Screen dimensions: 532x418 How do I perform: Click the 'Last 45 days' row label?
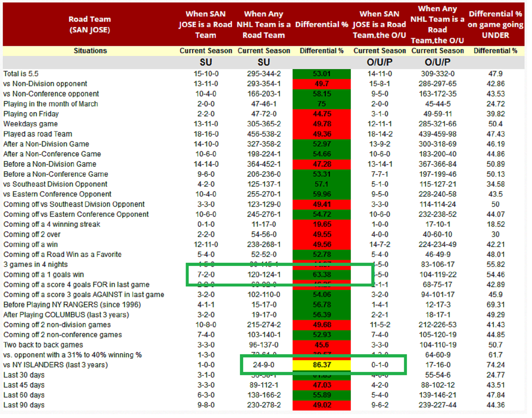pyautogui.click(x=24, y=385)
